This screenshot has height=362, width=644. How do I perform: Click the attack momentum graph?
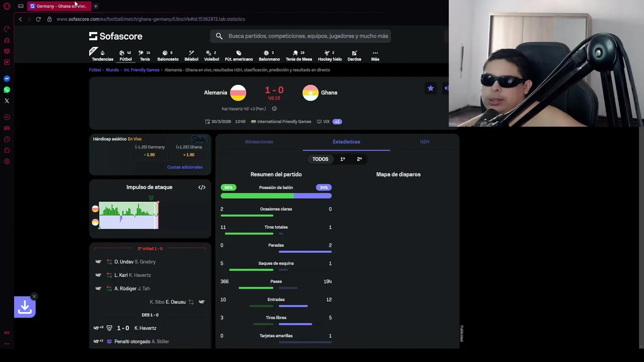tap(129, 215)
